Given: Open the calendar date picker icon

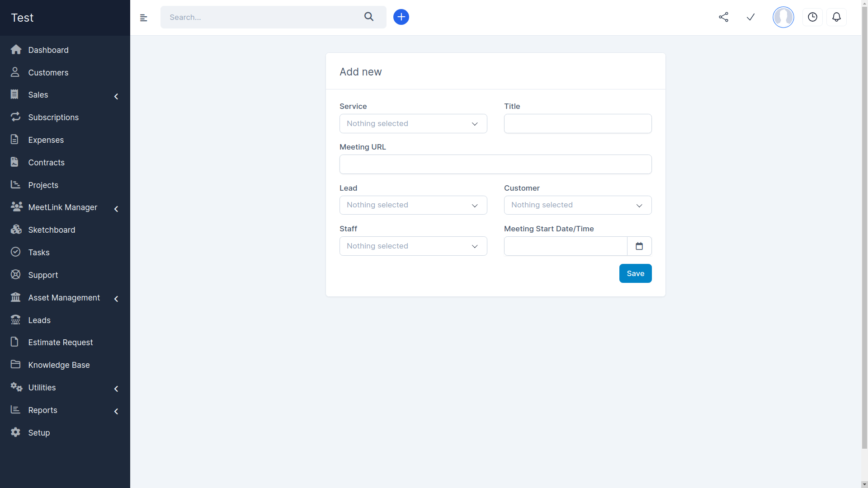Looking at the screenshot, I should tap(639, 246).
